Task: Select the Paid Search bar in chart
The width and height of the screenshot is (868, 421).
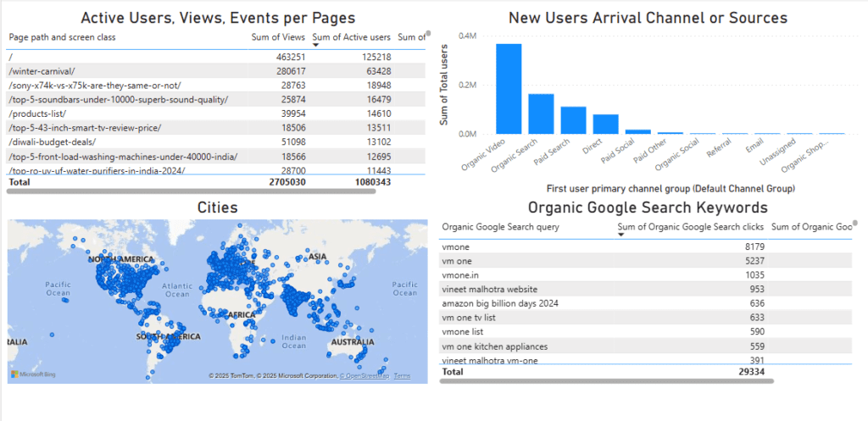Action: click(x=574, y=120)
